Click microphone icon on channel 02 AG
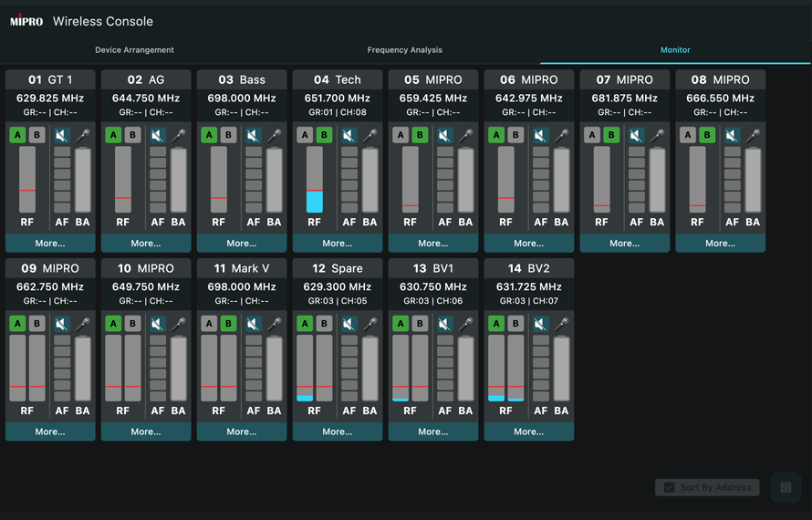The height and width of the screenshot is (520, 812). 179,135
